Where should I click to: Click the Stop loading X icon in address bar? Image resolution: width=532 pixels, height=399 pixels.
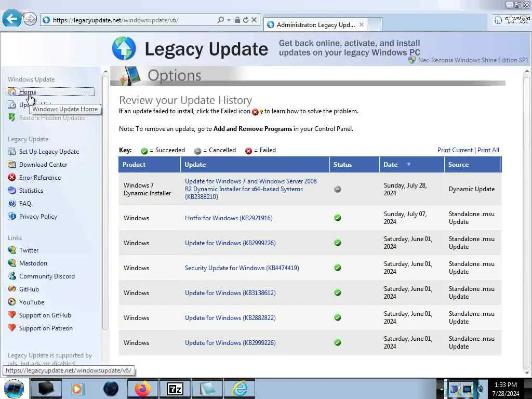[254, 20]
